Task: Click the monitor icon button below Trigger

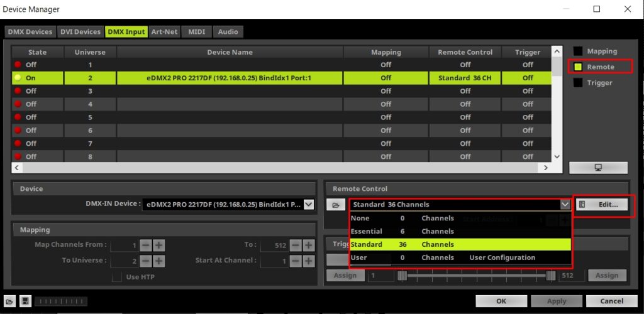Action: (x=598, y=168)
